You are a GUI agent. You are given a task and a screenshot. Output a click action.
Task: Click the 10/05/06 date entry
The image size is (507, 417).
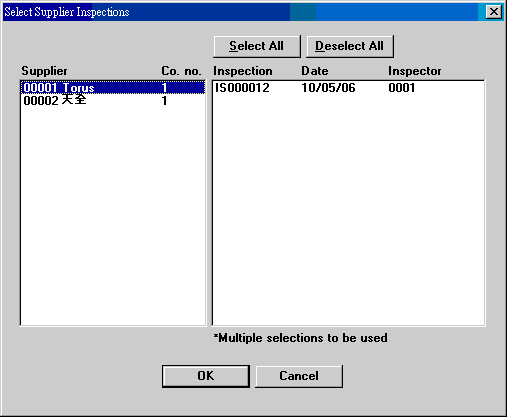click(328, 88)
